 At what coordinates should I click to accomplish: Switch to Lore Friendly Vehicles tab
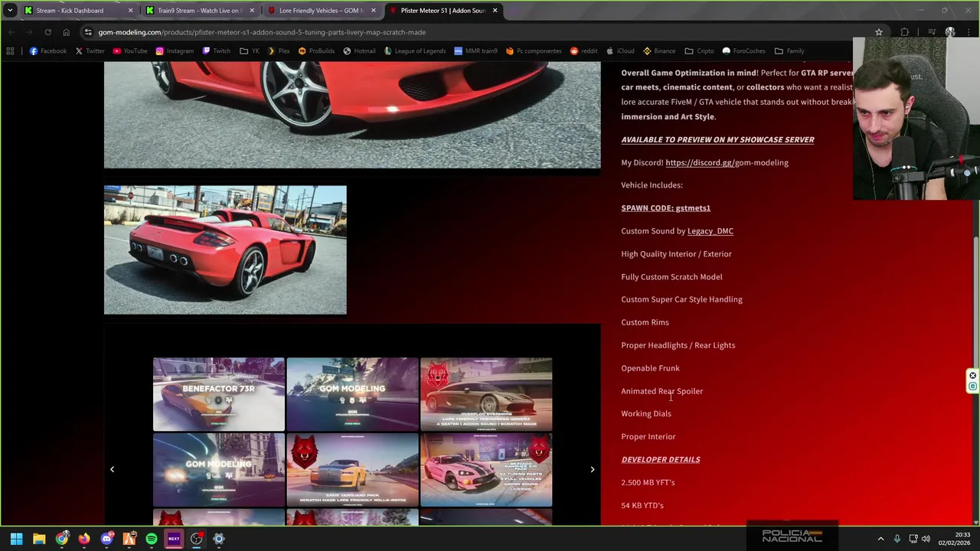(x=321, y=11)
